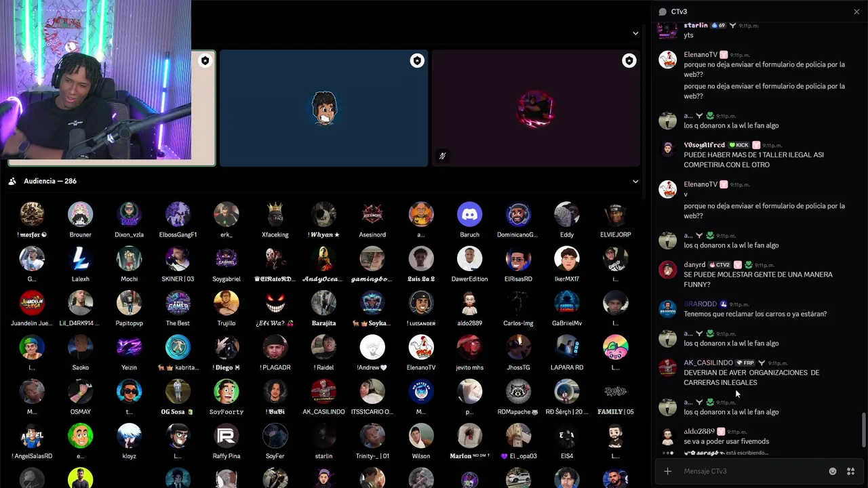Click the username JhossTG

518,367
